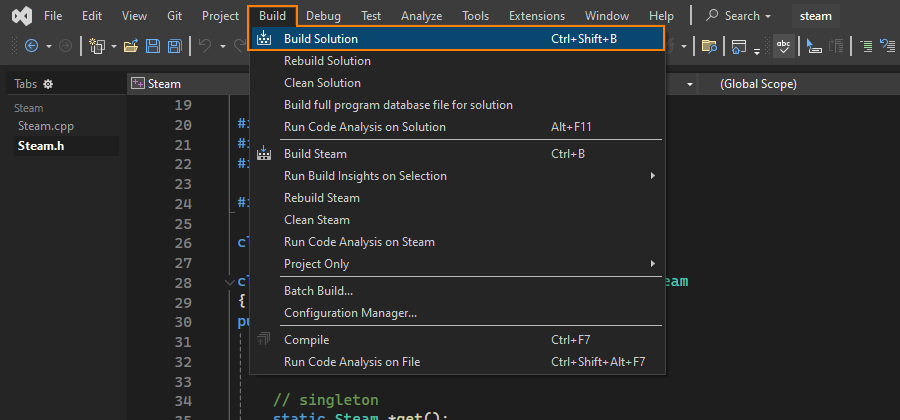Viewport: 900px width, 420px height.
Task: Expand the Project Only submenu
Action: pyautogui.click(x=653, y=264)
